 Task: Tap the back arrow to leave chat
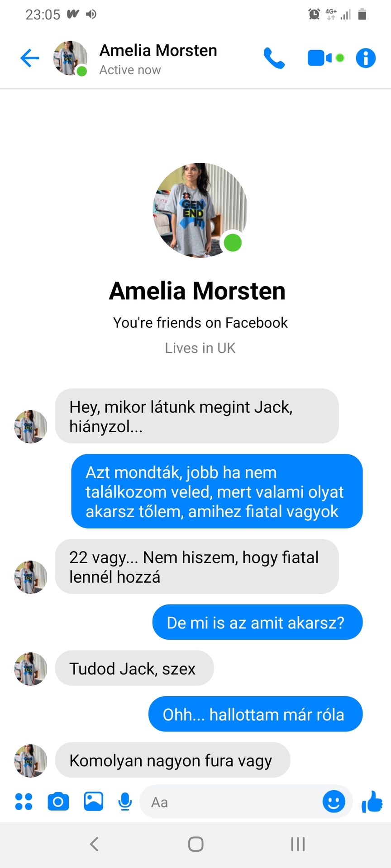click(30, 58)
